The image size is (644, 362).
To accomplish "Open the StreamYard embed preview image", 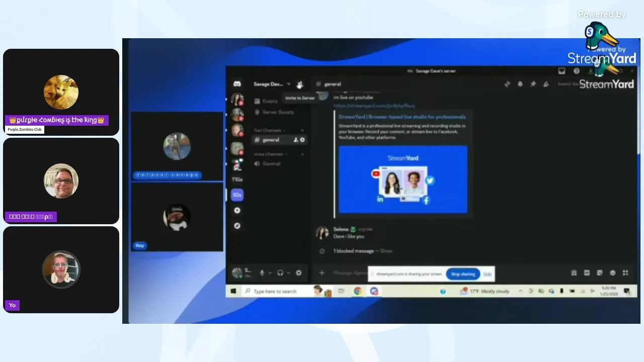I will point(403,179).
